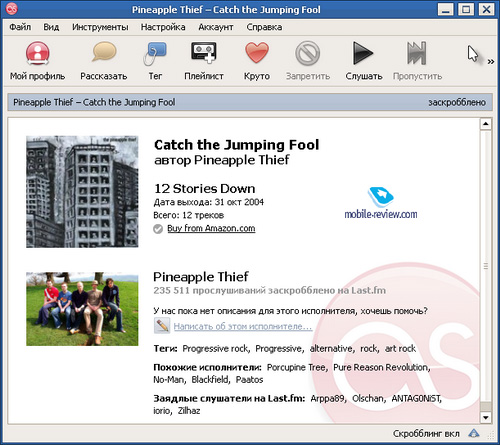Open the Настройка menu
This screenshot has width=500, height=445.
(163, 27)
